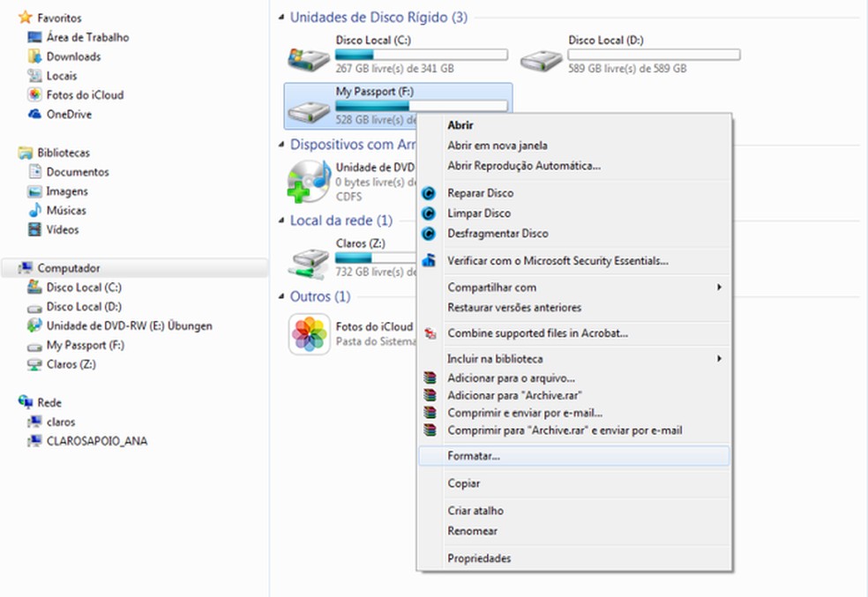Image resolution: width=868 pixels, height=597 pixels.
Task: Choose Renomear in context menu
Action: tap(574, 531)
